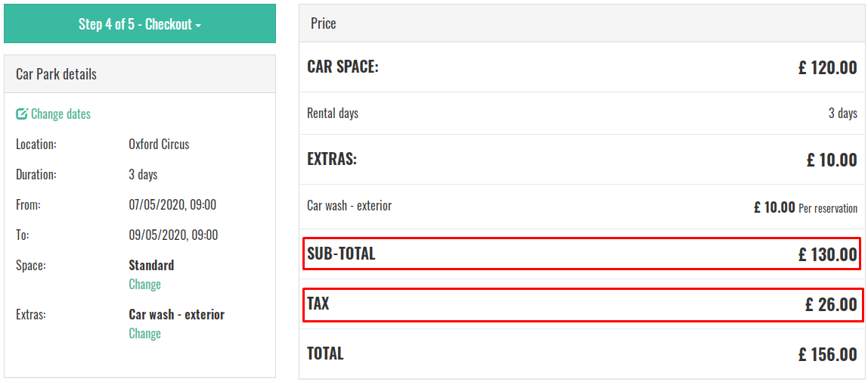
Task: Click the £ 10.00 Per reservation price
Action: pos(805,208)
